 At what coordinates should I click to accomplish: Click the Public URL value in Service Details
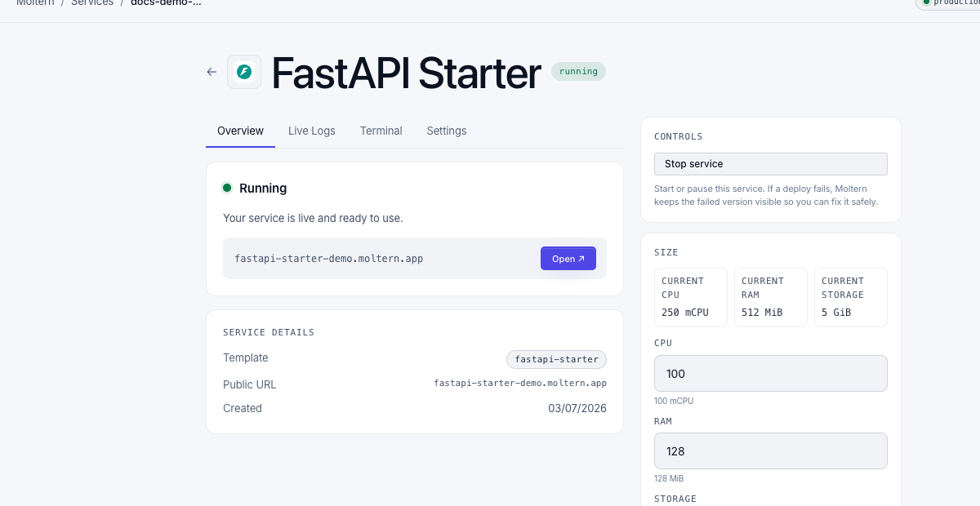520,383
